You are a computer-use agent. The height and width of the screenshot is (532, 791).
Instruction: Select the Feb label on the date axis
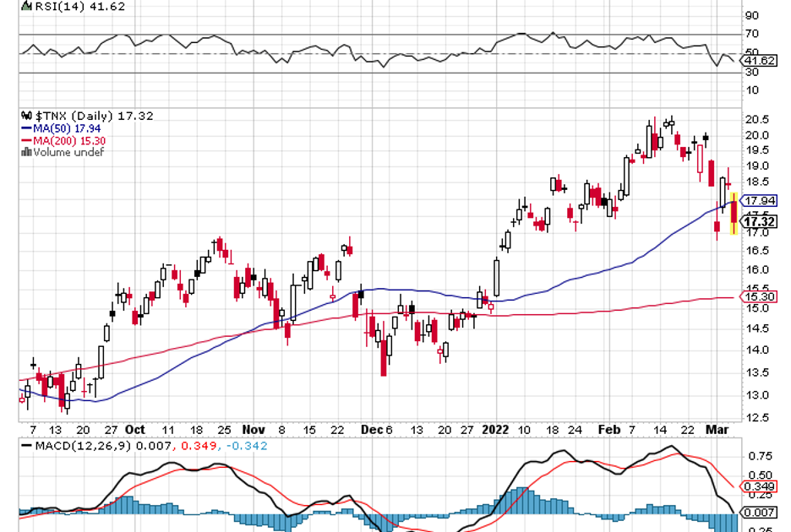point(608,428)
